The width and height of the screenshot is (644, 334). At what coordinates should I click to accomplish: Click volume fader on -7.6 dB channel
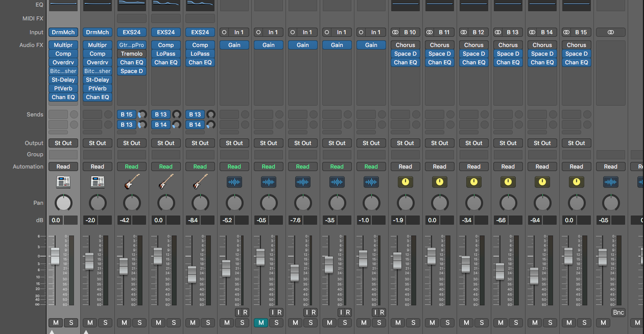295,273
